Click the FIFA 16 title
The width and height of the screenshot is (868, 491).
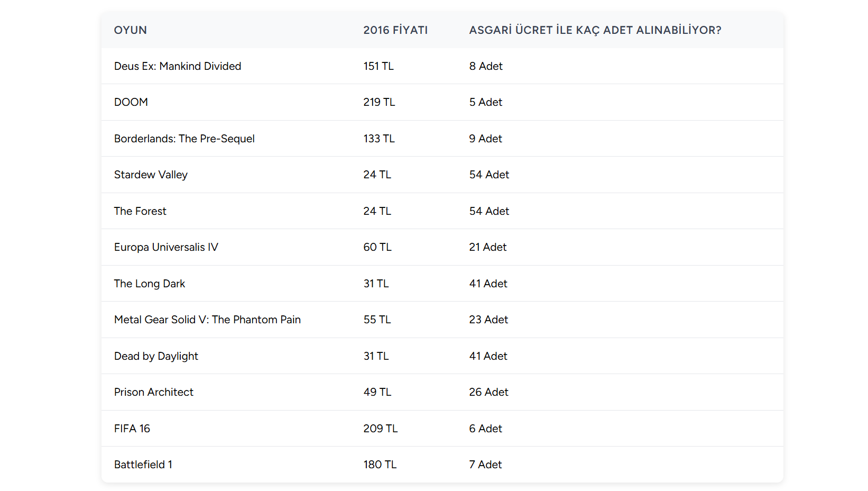(x=132, y=429)
